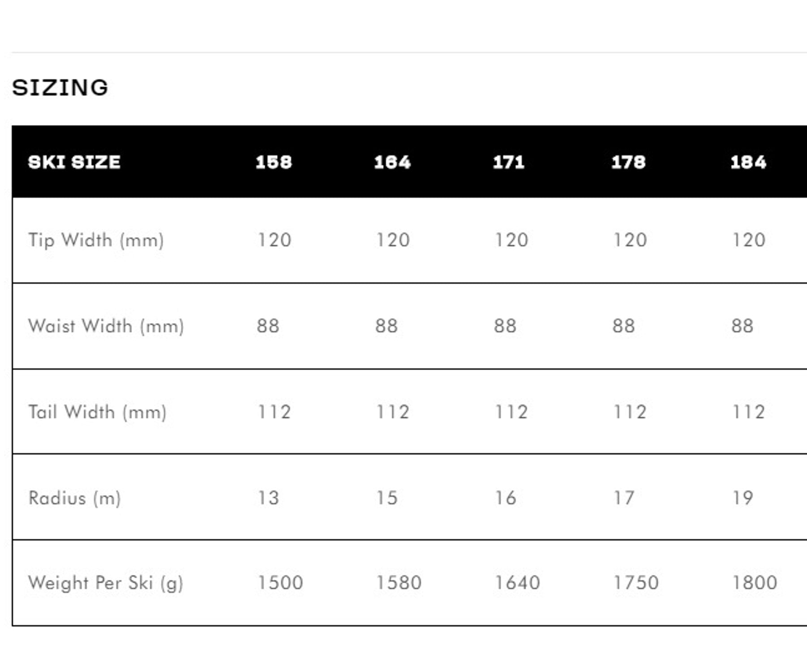Click the Tip Width (mm) row label
807x672 pixels.
coord(96,240)
